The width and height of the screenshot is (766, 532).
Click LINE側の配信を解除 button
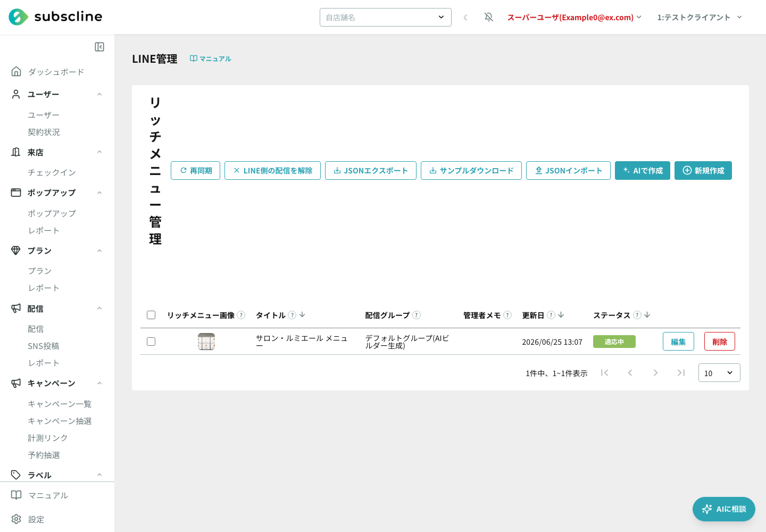point(272,171)
